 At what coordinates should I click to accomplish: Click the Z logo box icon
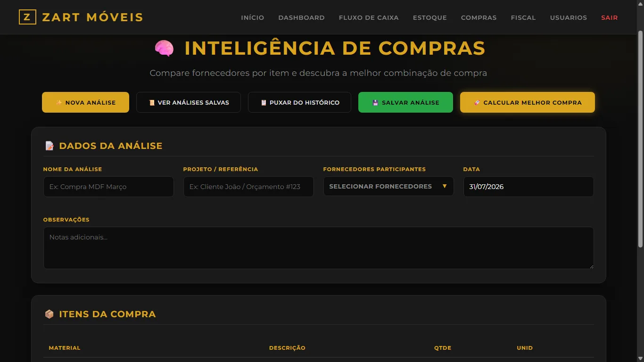click(x=27, y=17)
